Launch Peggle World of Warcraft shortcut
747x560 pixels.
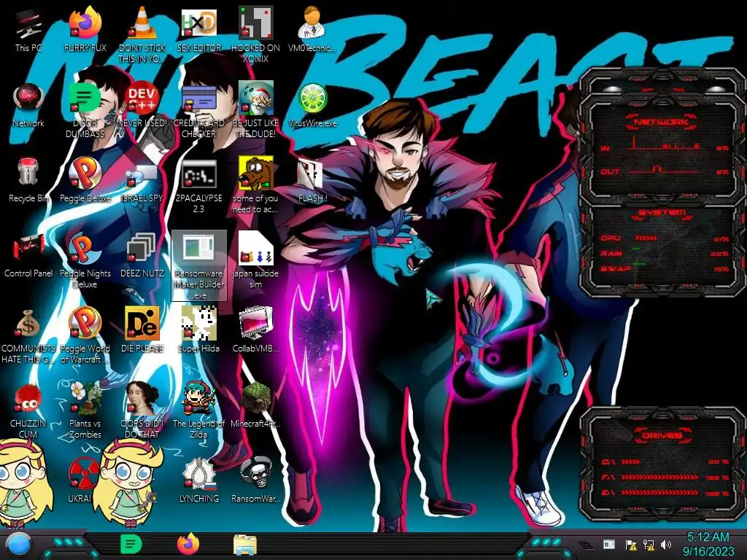pyautogui.click(x=85, y=336)
